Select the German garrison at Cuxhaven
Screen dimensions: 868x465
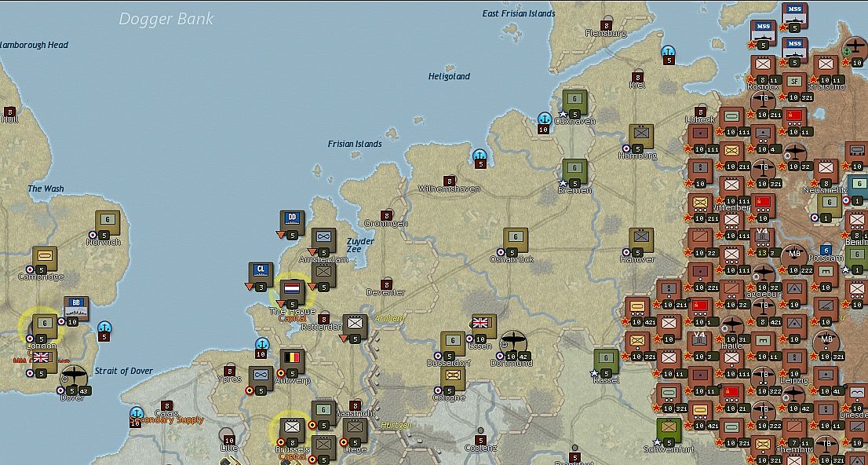(574, 102)
